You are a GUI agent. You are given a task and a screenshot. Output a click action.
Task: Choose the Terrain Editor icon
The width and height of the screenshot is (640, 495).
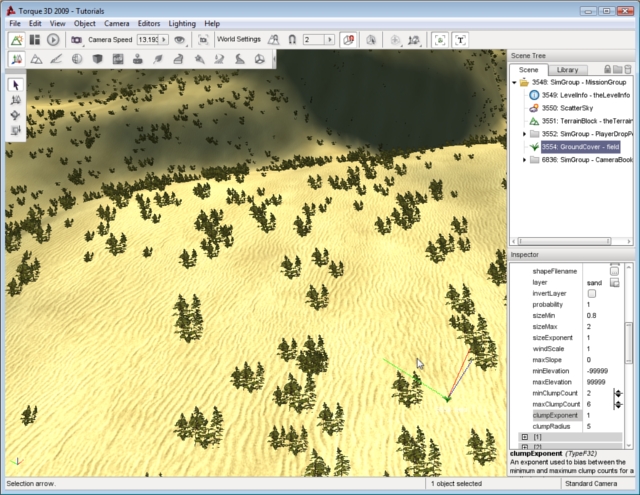pyautogui.click(x=36, y=59)
